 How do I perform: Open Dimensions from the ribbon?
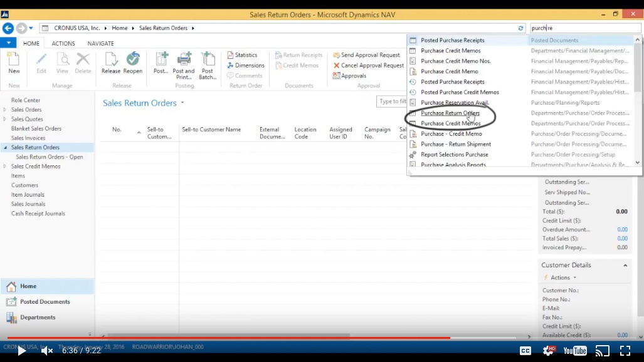(246, 65)
